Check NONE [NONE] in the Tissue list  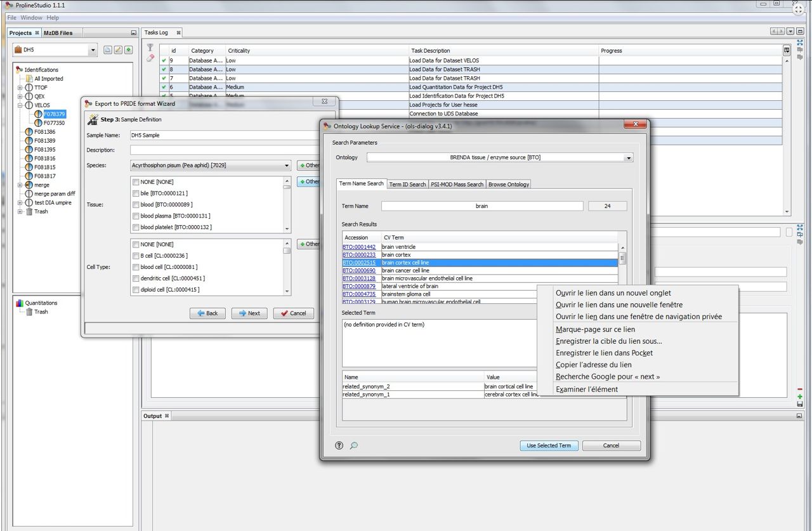pos(136,181)
